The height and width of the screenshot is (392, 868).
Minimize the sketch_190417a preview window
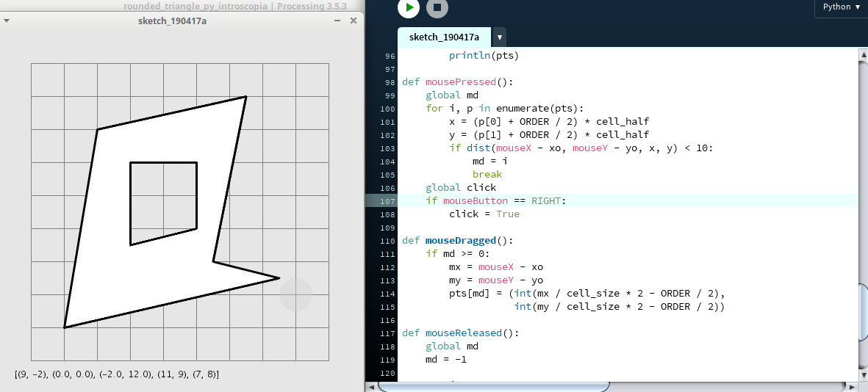(x=337, y=21)
